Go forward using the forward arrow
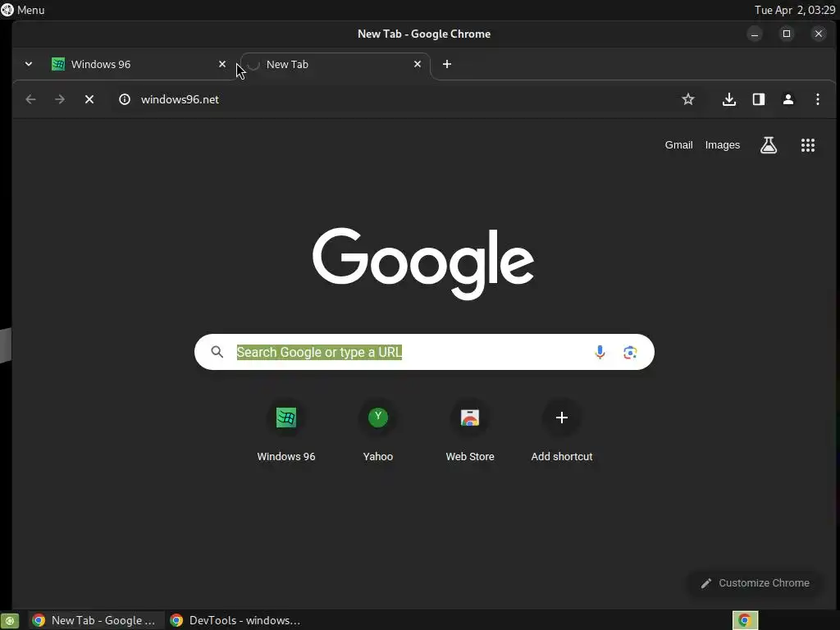Image resolution: width=840 pixels, height=630 pixels. tap(60, 99)
